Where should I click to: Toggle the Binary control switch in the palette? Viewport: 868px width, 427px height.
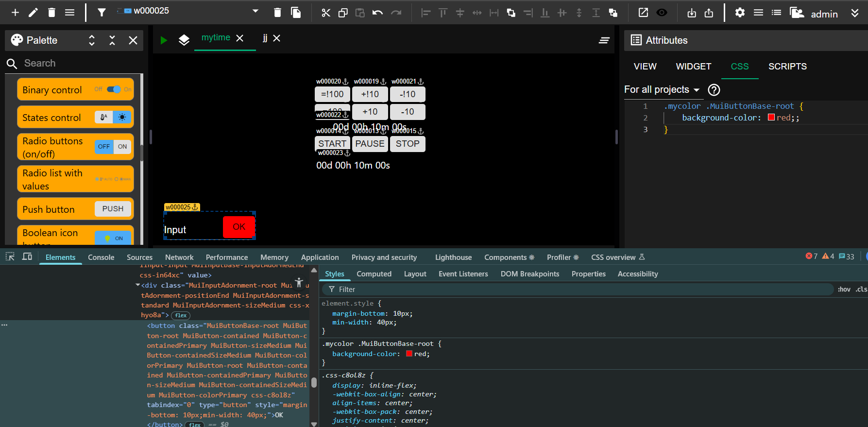tap(114, 89)
